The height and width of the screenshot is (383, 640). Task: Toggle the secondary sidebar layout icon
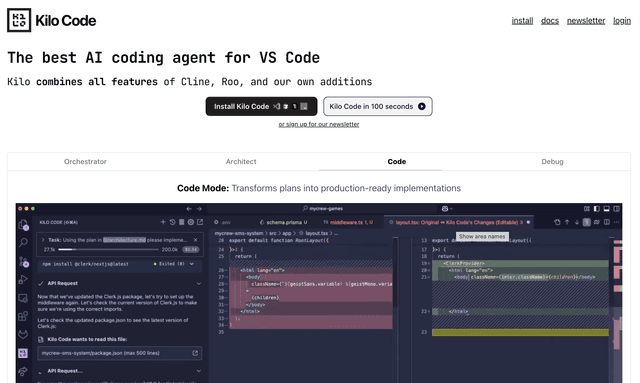pyautogui.click(x=616, y=209)
